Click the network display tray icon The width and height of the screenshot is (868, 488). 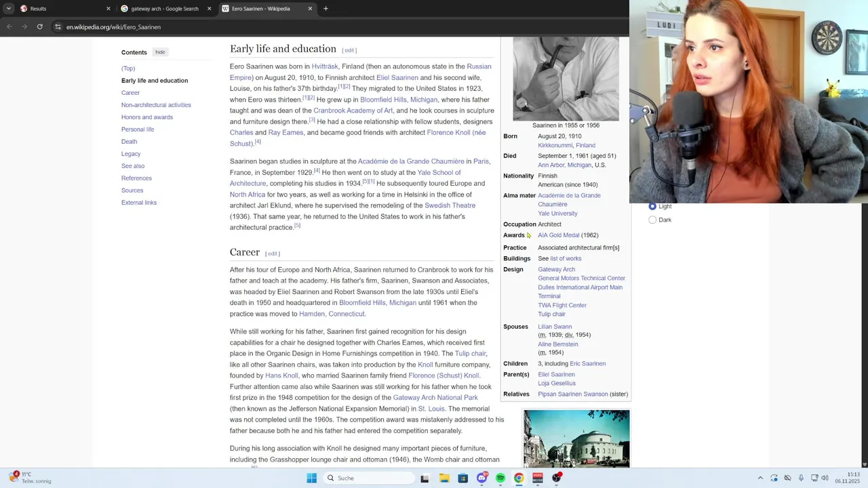click(814, 478)
